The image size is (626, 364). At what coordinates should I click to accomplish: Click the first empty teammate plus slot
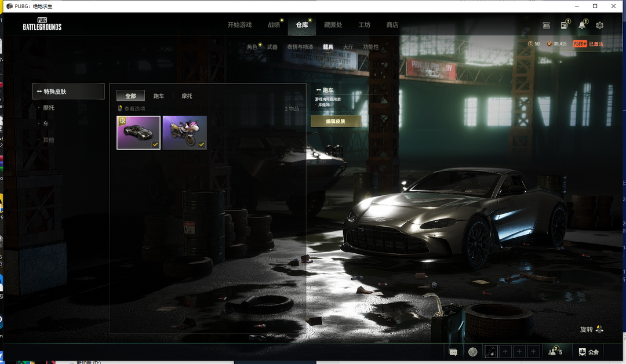coord(505,352)
